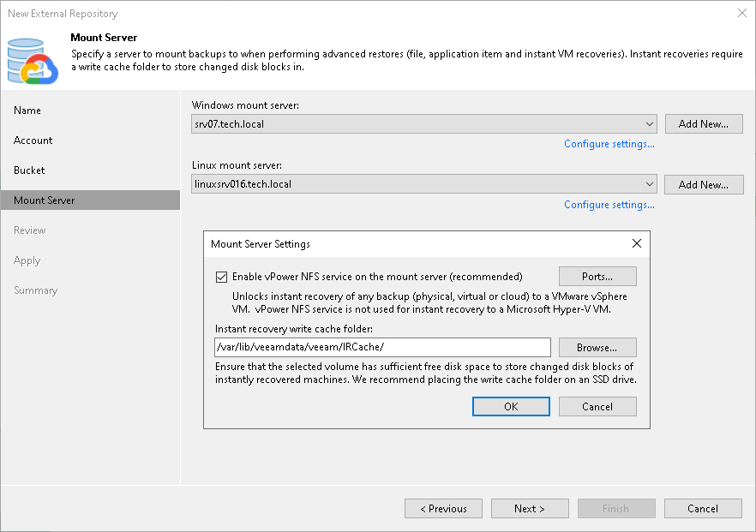
Task: Toggle Enable vPower NFS service checkbox
Action: click(x=221, y=277)
